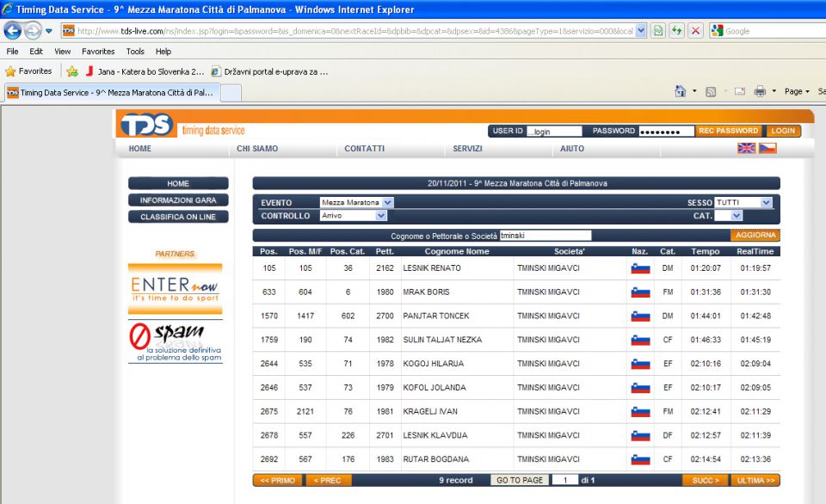
Task: Click the Slovenian flag in LESNIK RENATO row
Action: (x=640, y=268)
